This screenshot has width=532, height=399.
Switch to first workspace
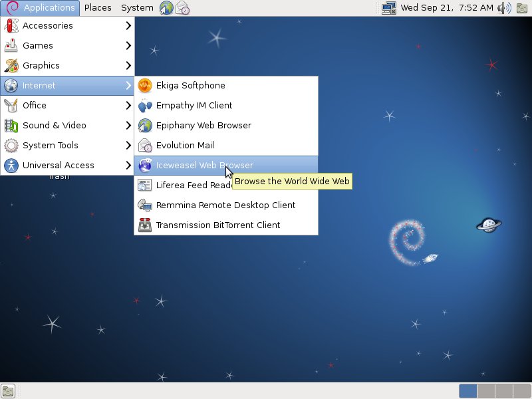coord(468,391)
